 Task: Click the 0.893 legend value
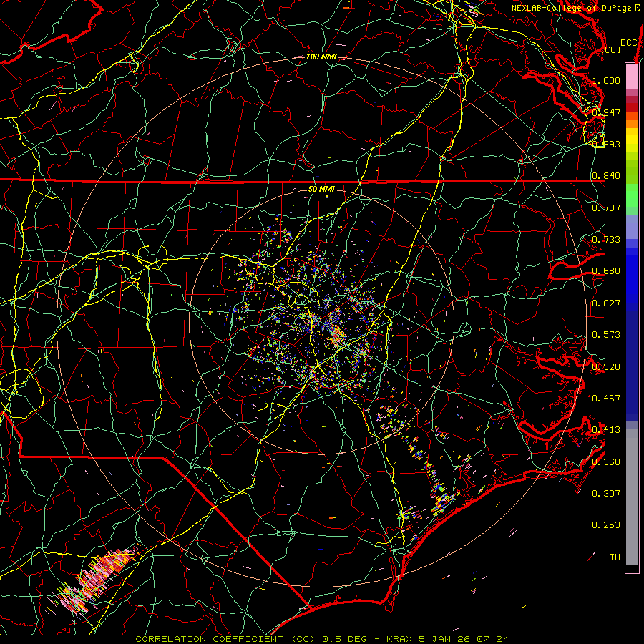pos(606,144)
